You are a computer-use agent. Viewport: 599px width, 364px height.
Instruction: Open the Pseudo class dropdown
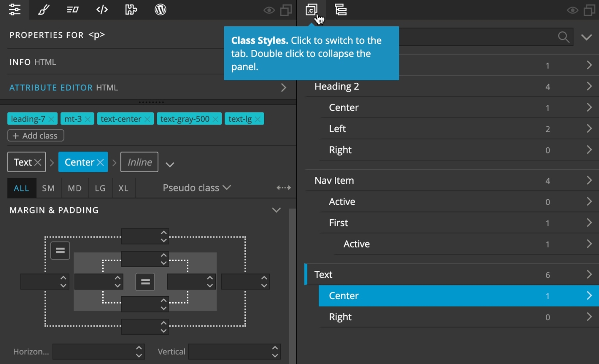[196, 188]
